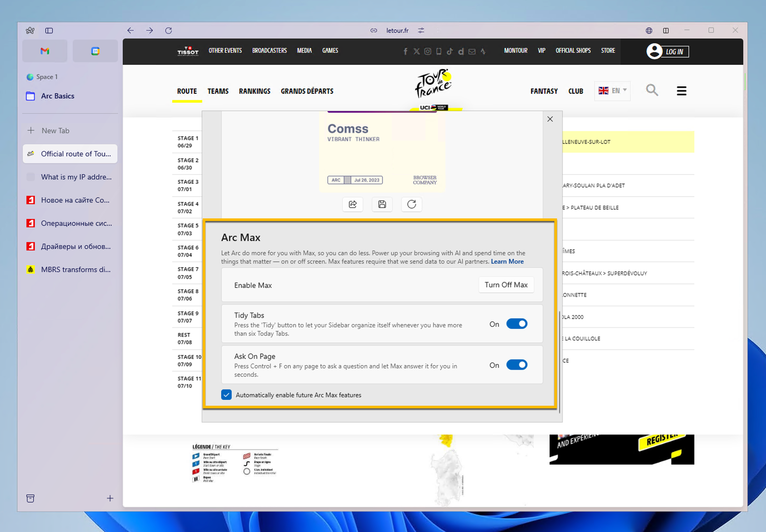The image size is (766, 532).
Task: Open split view icon in the title bar
Action: click(666, 31)
